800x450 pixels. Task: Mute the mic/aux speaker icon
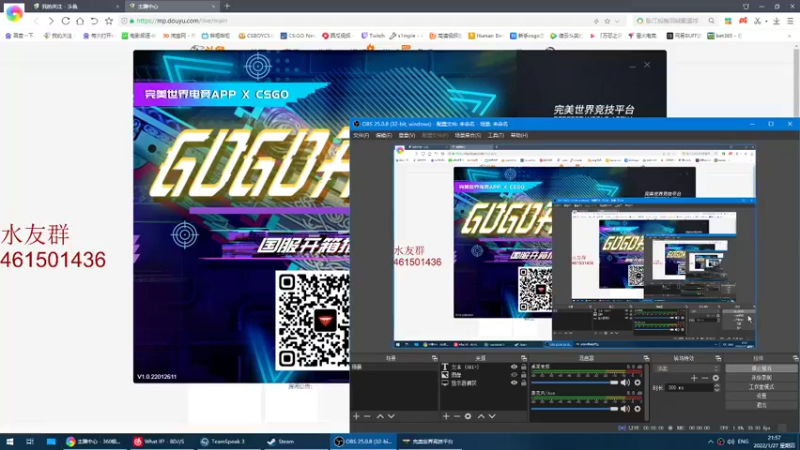tap(626, 408)
